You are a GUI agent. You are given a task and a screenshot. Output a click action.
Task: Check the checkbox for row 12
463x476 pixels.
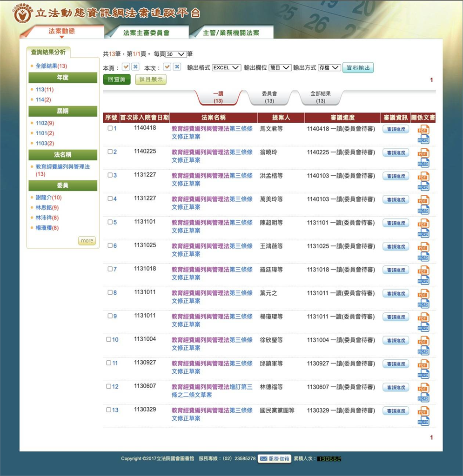coord(108,386)
